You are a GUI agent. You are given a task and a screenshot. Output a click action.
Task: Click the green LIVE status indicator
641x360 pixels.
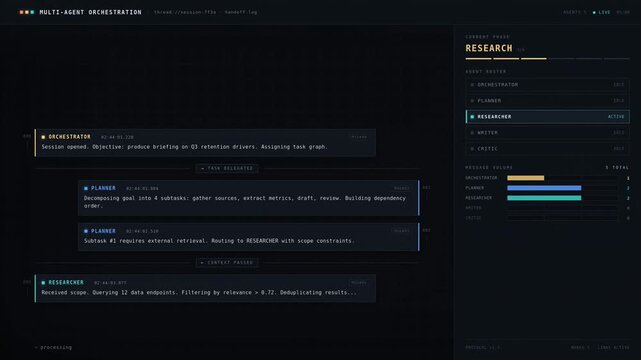click(x=601, y=12)
